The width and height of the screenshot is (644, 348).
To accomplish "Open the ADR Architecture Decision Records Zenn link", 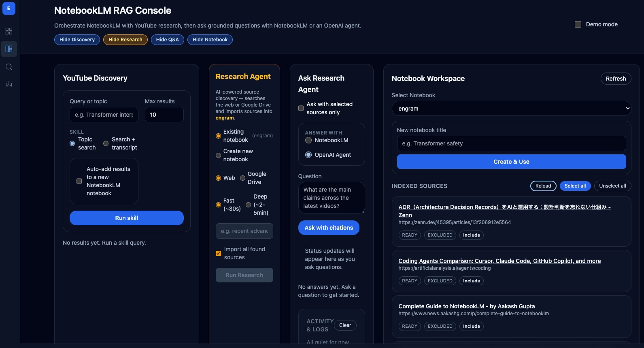I will 504,211.
